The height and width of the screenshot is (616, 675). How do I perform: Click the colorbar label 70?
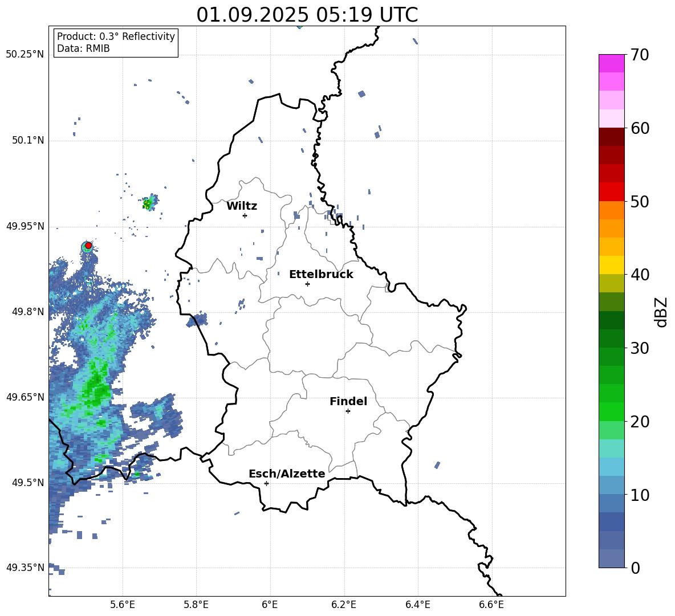(x=640, y=55)
